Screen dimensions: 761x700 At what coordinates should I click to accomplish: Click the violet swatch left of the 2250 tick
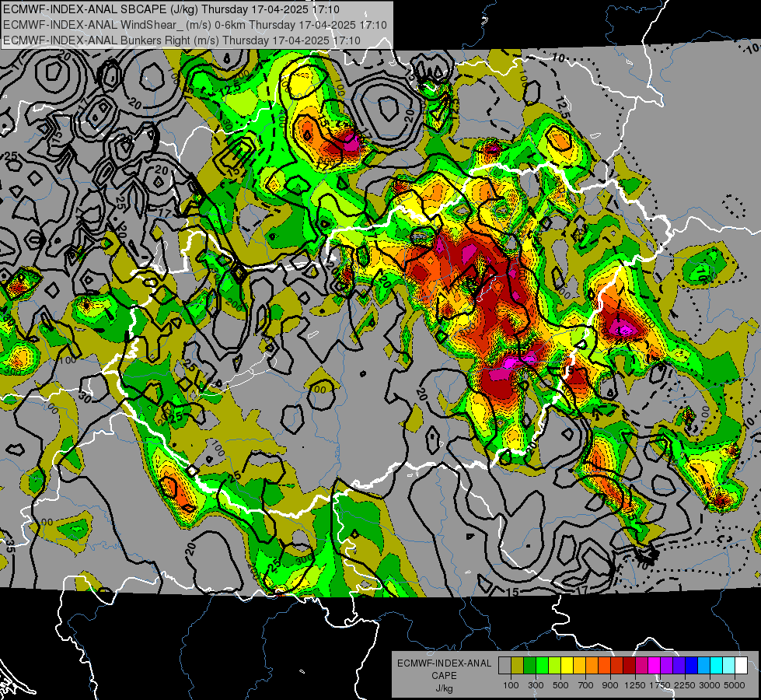coord(679,666)
